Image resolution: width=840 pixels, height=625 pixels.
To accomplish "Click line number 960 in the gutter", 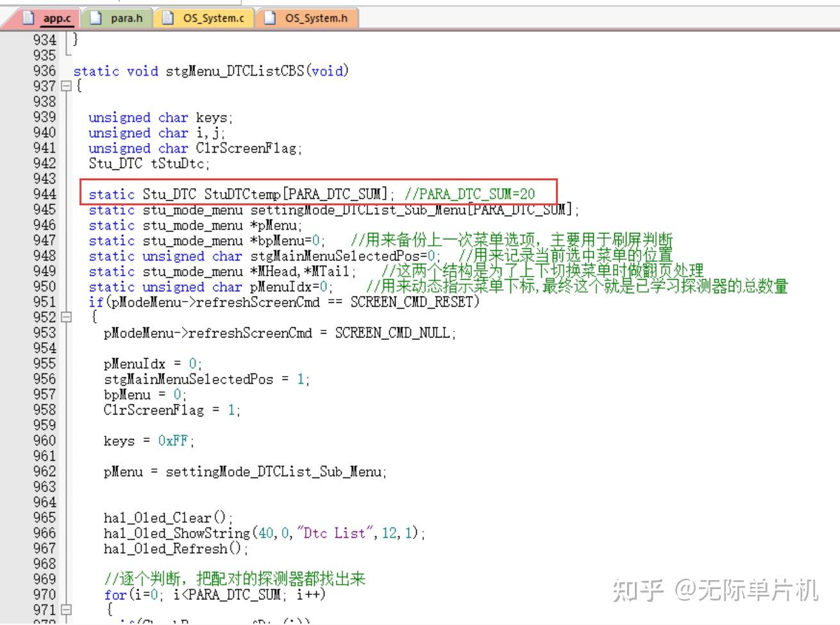I will pos(45,440).
